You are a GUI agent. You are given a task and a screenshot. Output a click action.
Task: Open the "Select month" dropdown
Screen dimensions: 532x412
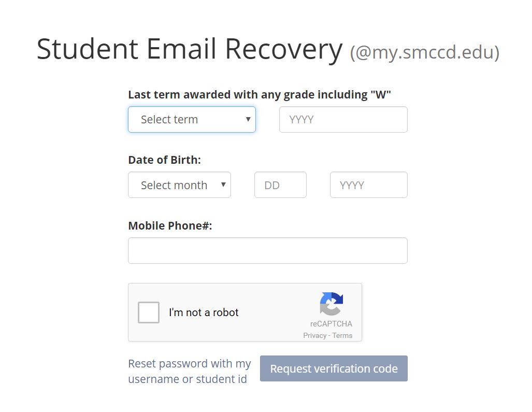[x=176, y=184]
